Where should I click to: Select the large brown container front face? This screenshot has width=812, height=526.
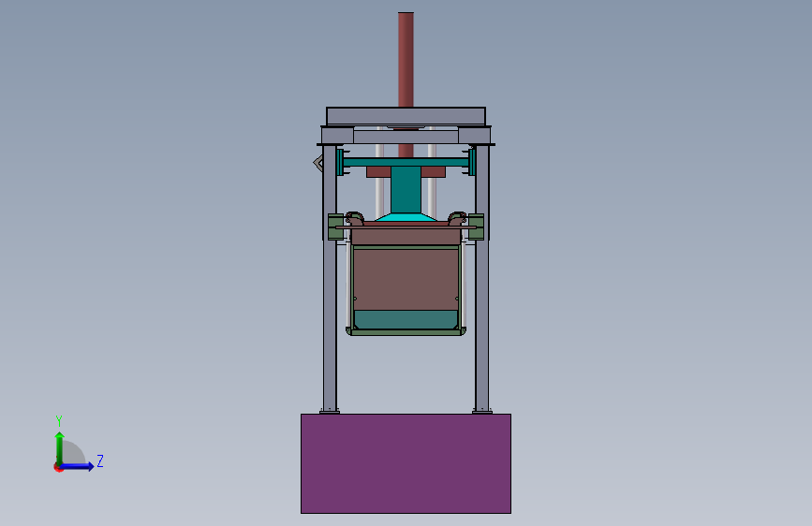click(x=406, y=280)
